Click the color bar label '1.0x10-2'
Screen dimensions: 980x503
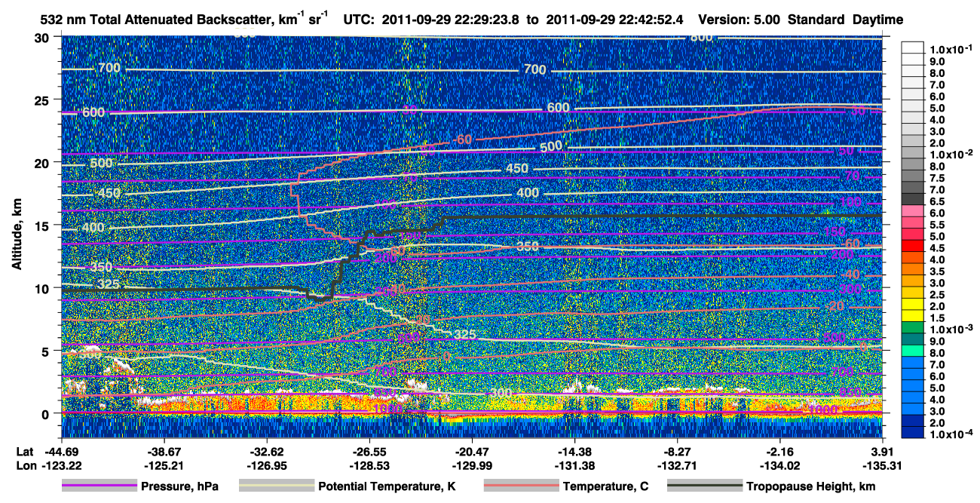pyautogui.click(x=951, y=153)
